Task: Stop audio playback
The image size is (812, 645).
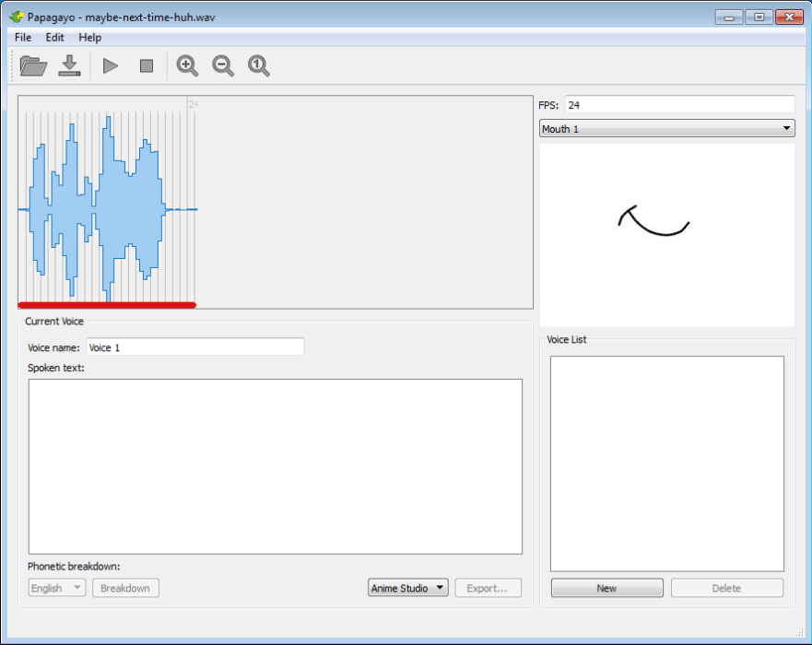Action: pyautogui.click(x=146, y=65)
